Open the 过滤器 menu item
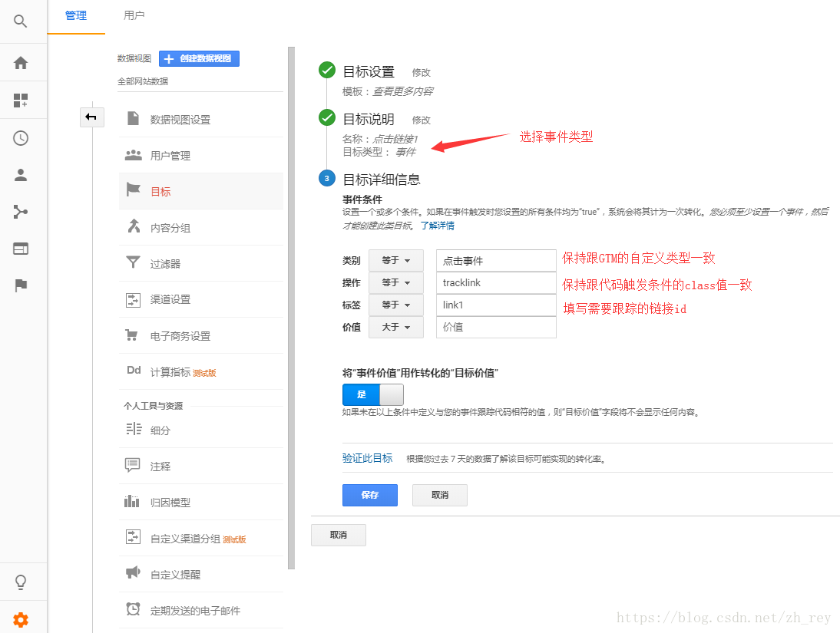 tap(201, 263)
